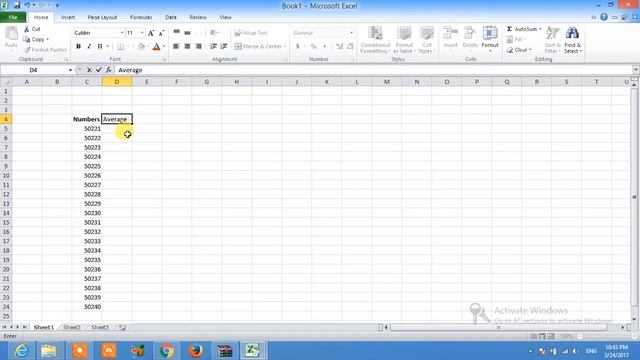Expand the AutoSum options arrow
Image resolution: width=640 pixels, height=360 pixels.
[540, 29]
